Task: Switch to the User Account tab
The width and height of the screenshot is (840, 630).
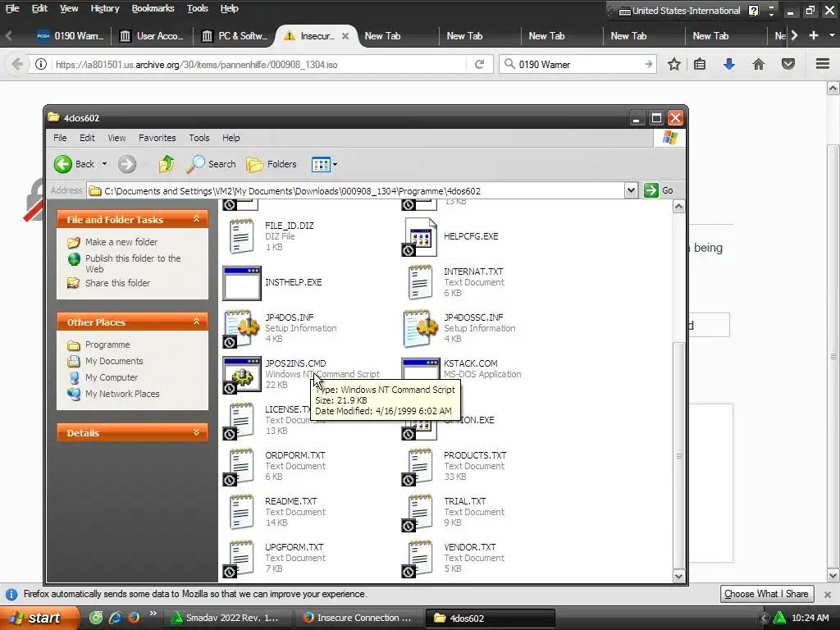Action: pos(152,36)
